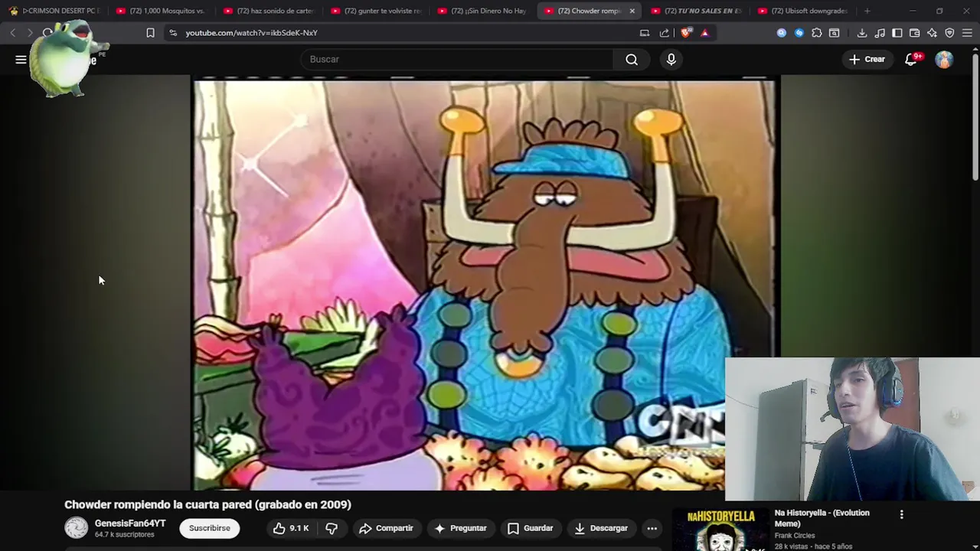Viewport: 980px width, 551px height.
Task: Click the screen cast icon in address bar
Action: [645, 33]
